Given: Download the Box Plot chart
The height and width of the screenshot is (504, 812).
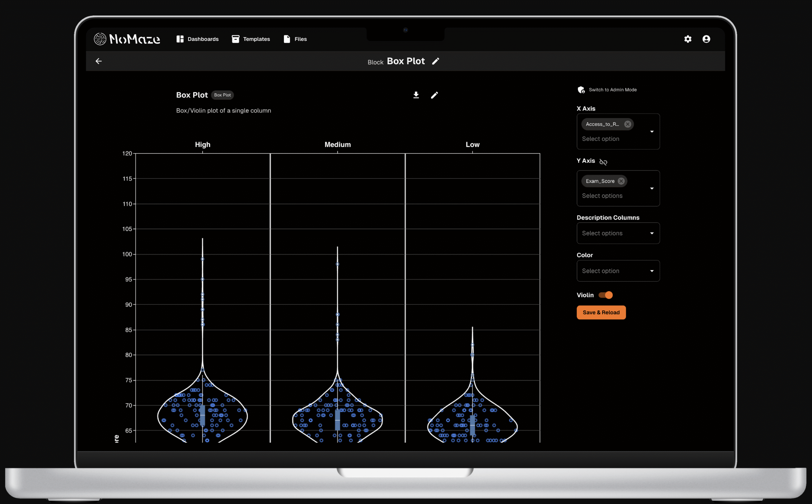Looking at the screenshot, I should point(416,95).
